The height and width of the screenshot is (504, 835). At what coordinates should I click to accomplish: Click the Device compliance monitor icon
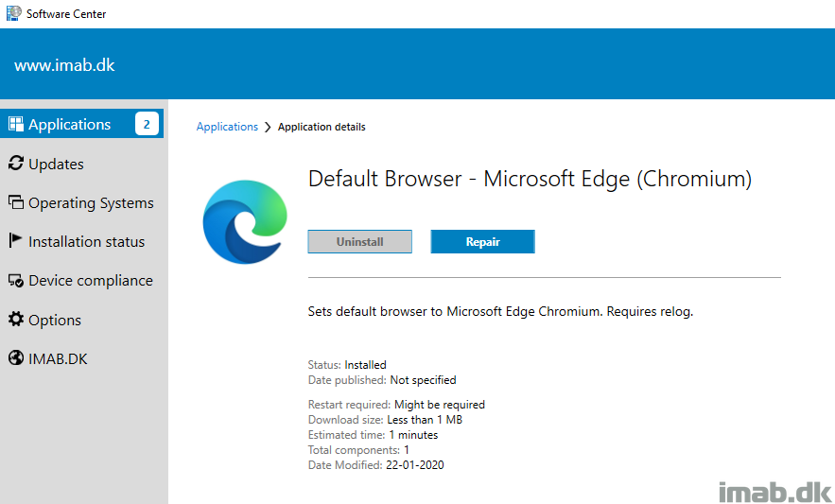(x=15, y=281)
